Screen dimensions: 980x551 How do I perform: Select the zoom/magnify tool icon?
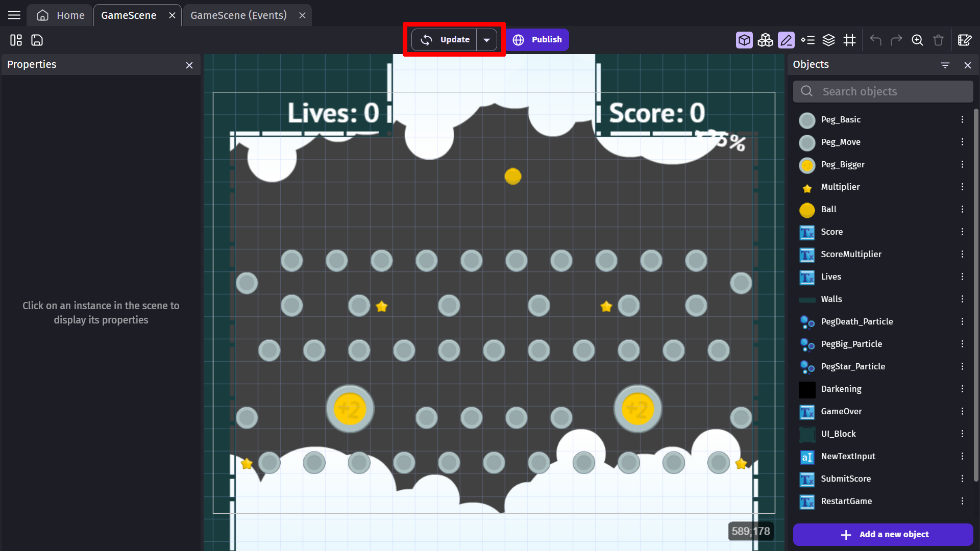[x=917, y=40]
